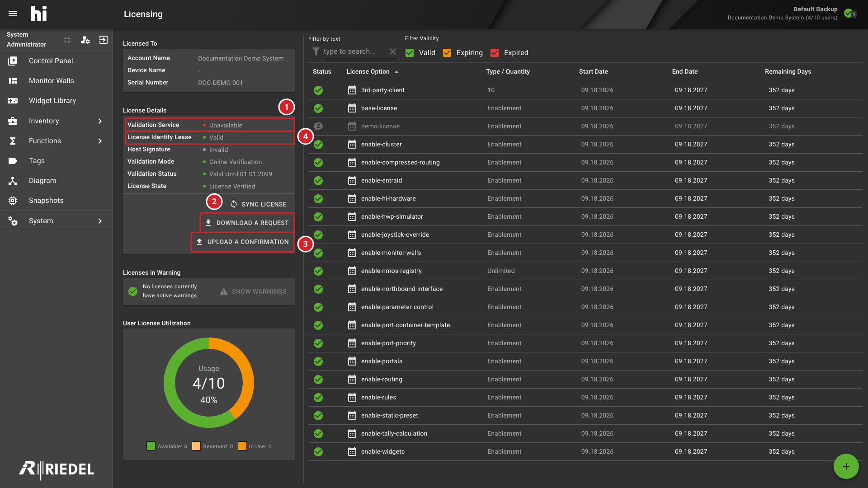
Task: Toggle the Expiring filter checkbox
Action: pos(447,53)
